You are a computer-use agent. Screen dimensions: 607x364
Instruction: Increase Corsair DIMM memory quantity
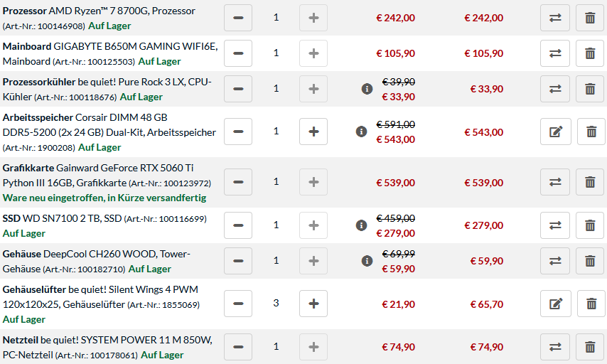(313, 132)
